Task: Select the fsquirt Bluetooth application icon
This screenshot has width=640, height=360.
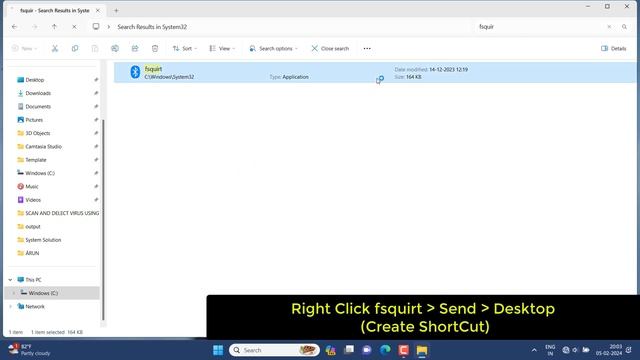Action: 135,72
